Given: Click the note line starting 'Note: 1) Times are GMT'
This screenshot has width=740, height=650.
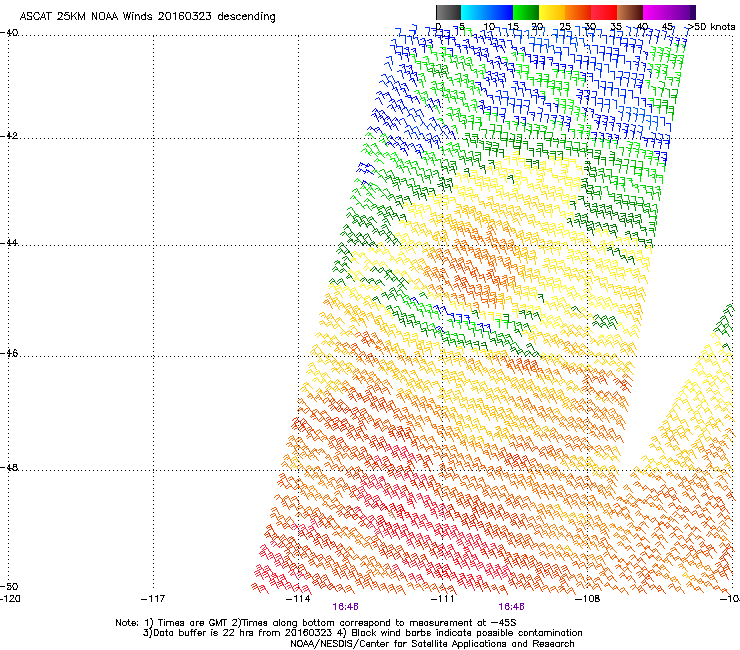Looking at the screenshot, I should click(x=315, y=623).
